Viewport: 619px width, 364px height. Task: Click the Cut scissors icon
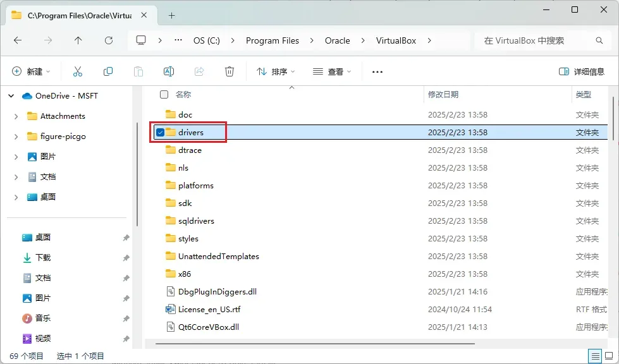78,71
